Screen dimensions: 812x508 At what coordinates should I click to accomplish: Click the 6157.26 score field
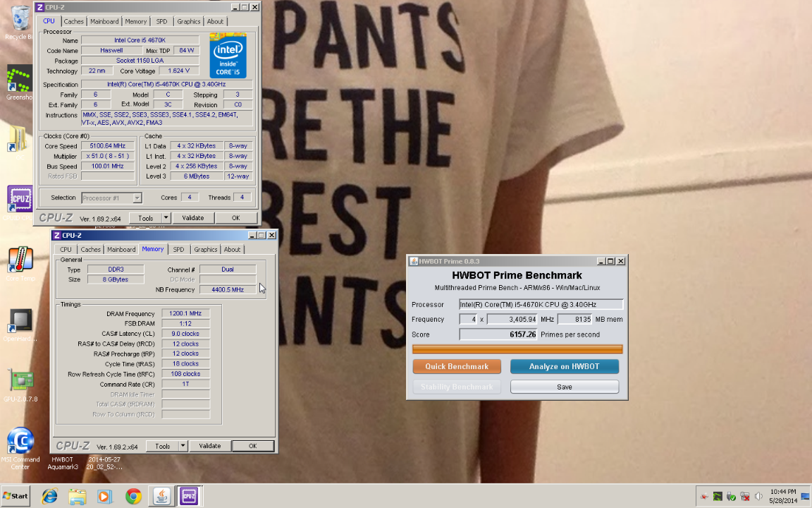pos(498,335)
